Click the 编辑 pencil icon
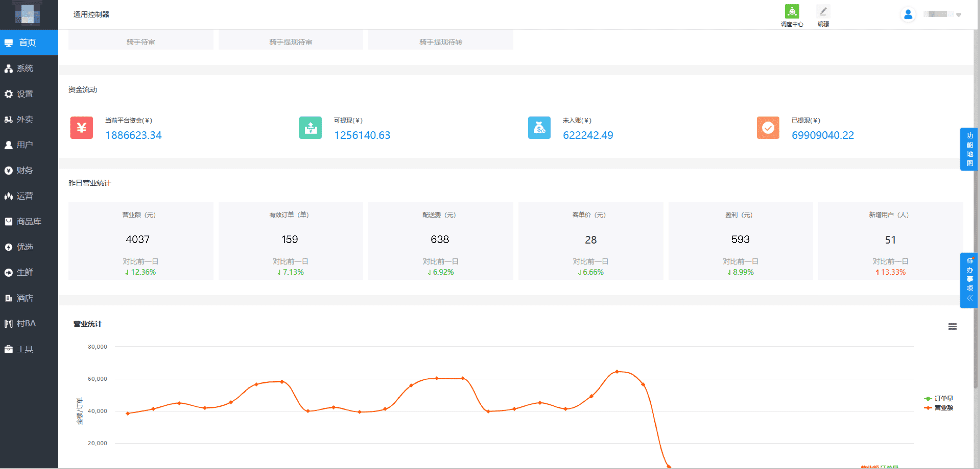The image size is (980, 469). click(x=823, y=12)
